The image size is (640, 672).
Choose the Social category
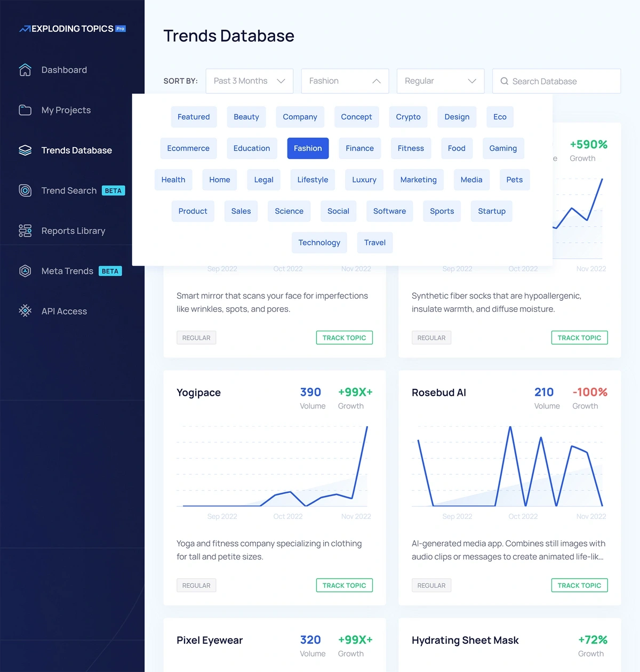click(x=338, y=211)
